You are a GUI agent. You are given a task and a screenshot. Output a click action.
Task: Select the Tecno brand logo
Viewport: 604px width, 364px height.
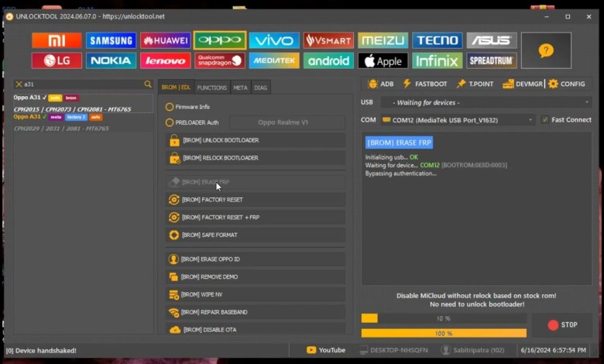tap(438, 40)
